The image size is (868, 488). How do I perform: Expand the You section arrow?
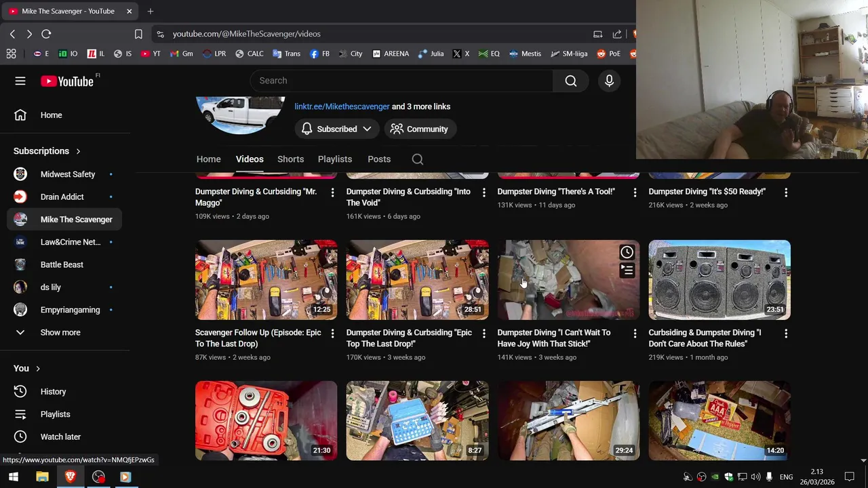tap(38, 369)
